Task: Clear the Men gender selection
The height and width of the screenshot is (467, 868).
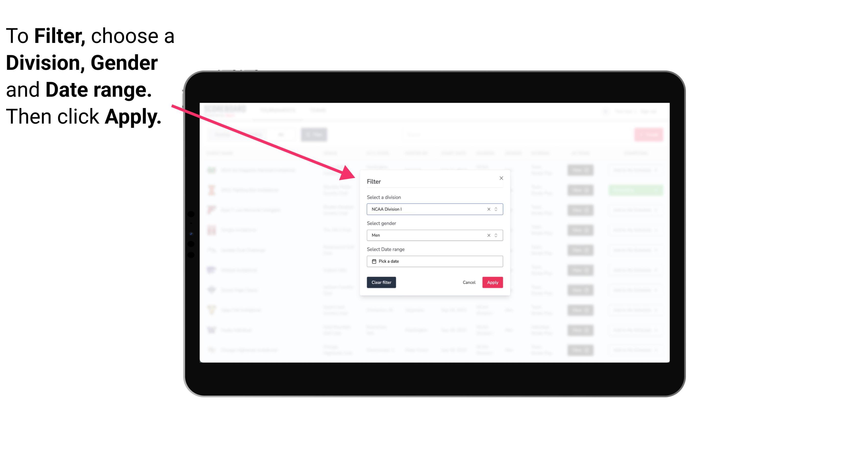Action: coord(488,235)
